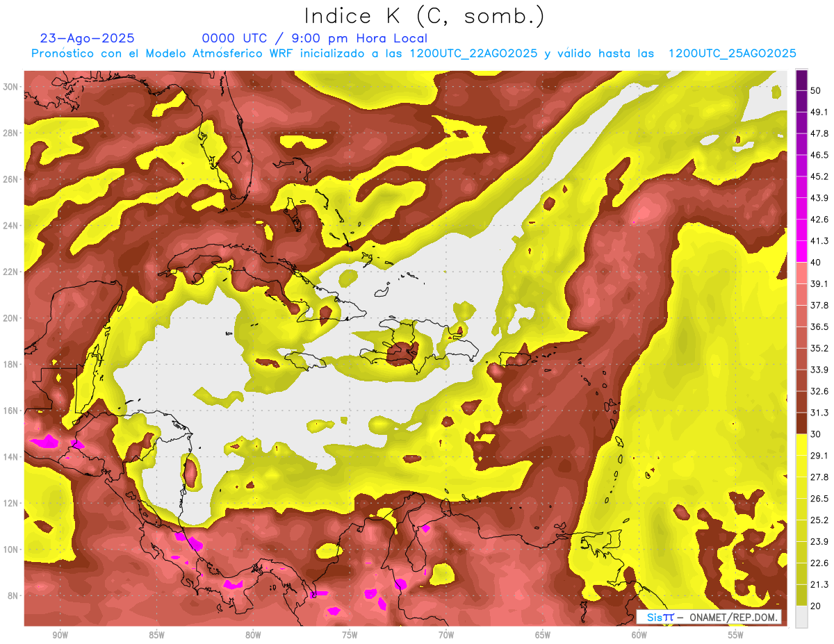Screen dimensions: 834x644
Task: Click the "24N" latitude label
Action: pyautogui.click(x=12, y=226)
